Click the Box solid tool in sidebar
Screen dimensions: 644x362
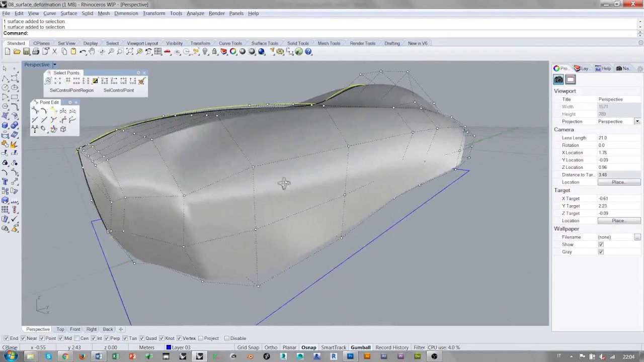pyautogui.click(x=5, y=125)
